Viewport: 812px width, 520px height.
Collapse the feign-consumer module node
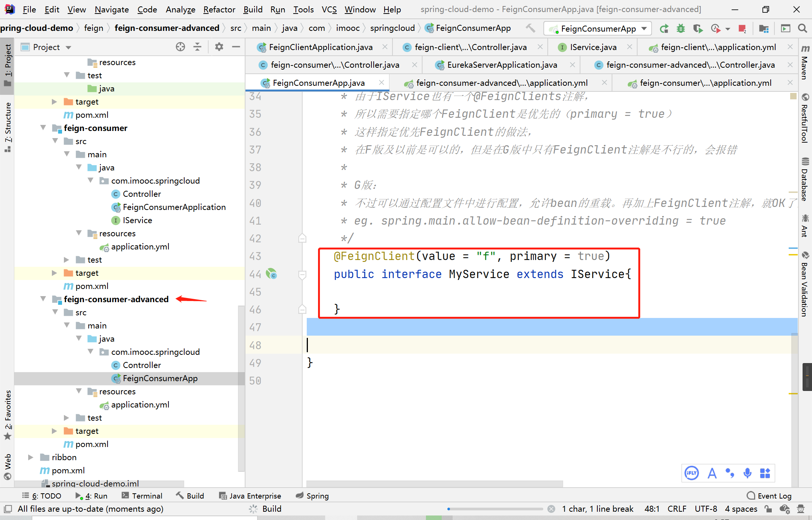[43, 128]
